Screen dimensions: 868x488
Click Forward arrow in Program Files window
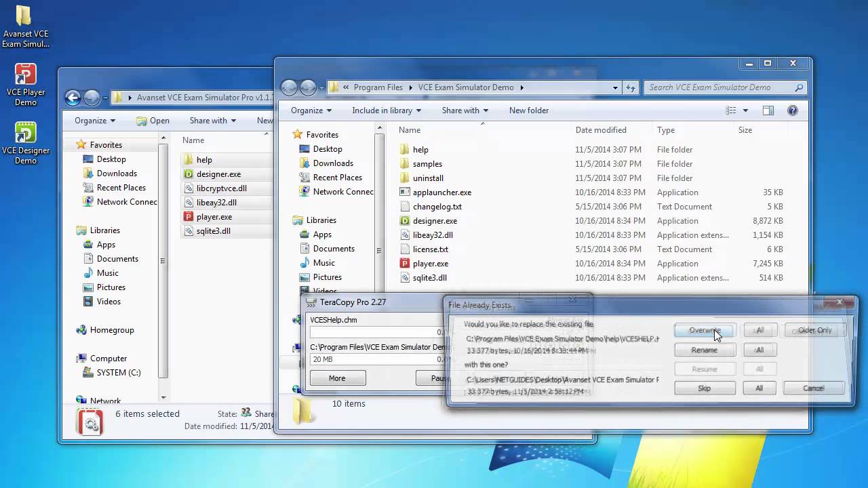point(309,87)
